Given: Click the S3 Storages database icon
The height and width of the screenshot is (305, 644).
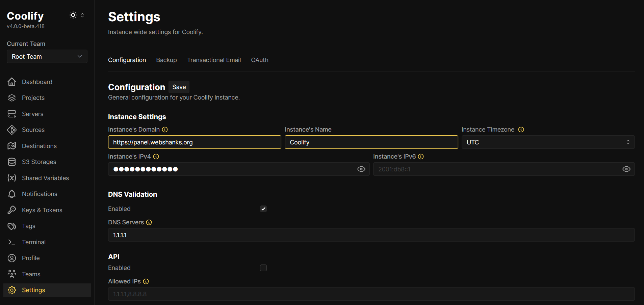Looking at the screenshot, I should 12,162.
